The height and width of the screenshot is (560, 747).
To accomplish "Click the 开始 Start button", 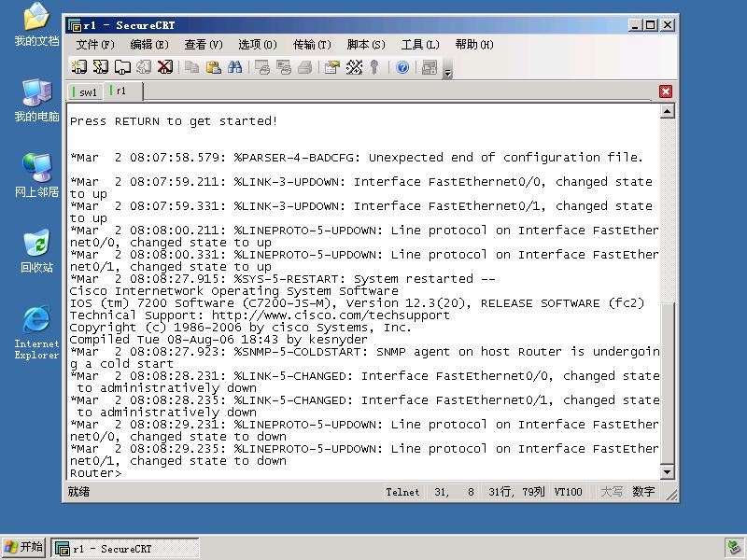I will point(24,547).
